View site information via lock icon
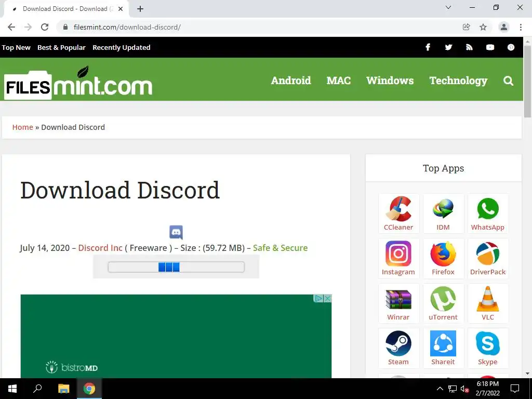 pyautogui.click(x=66, y=27)
